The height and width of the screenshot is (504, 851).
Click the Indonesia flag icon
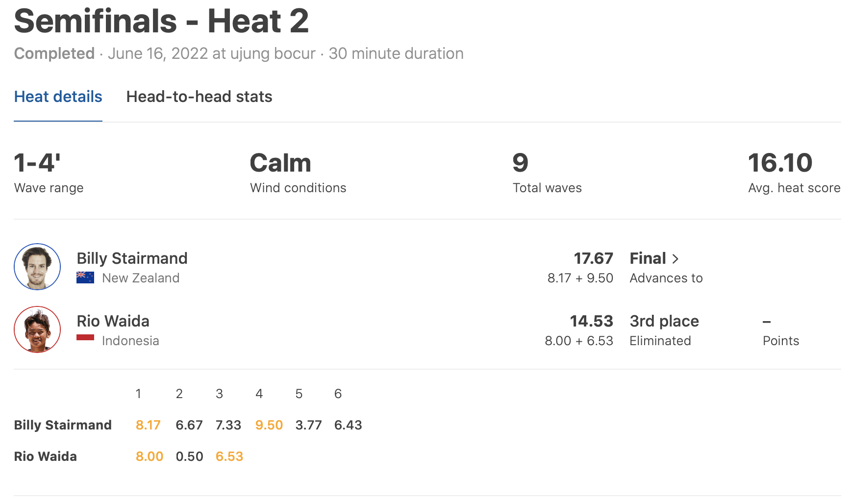coord(85,337)
